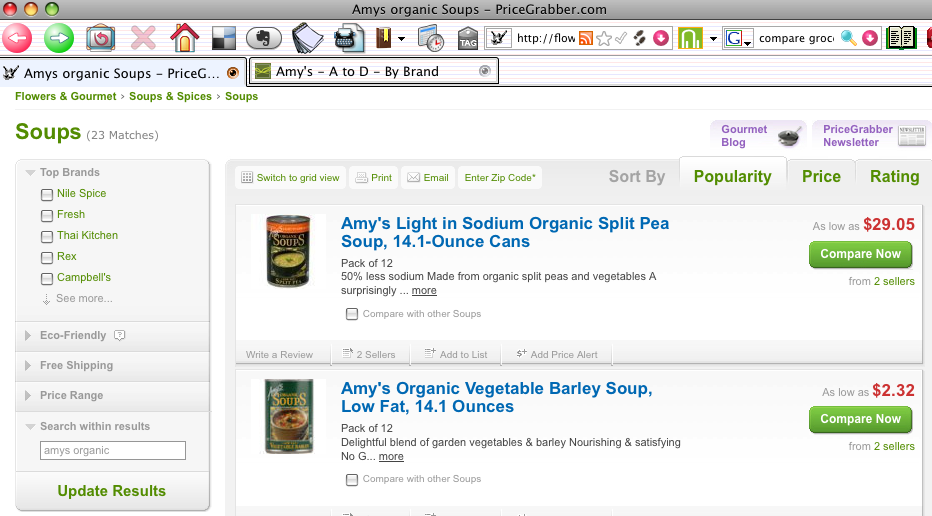
Task: Check the Rex brand checkbox
Action: coord(47,257)
